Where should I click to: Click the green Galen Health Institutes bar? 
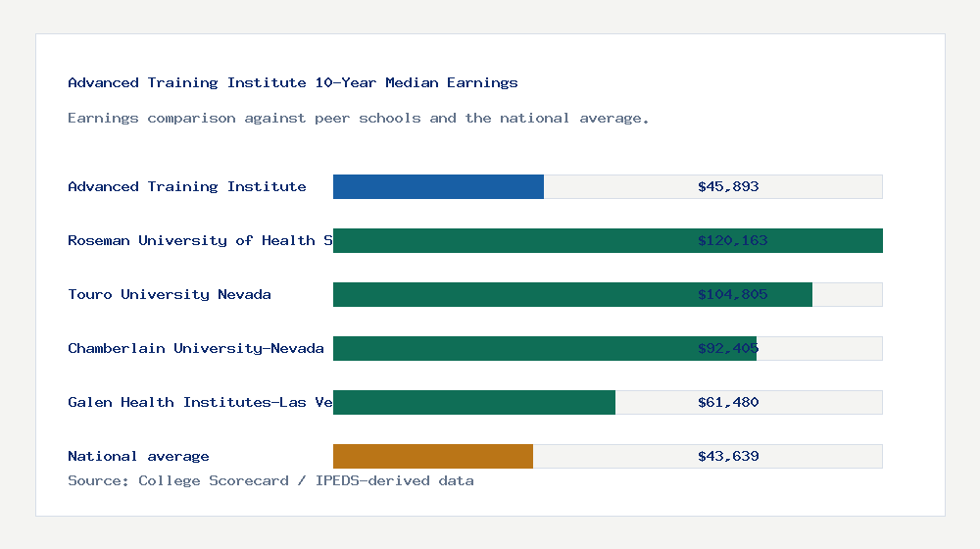pos(473,402)
